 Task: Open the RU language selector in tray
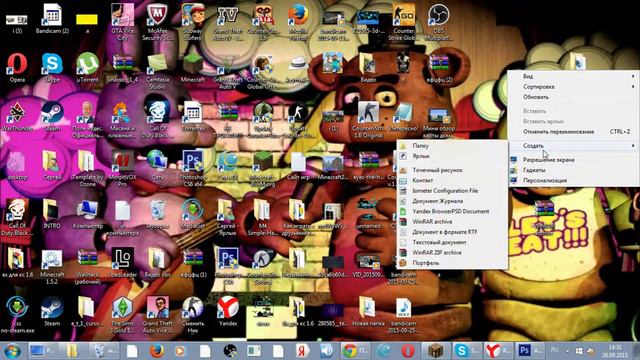click(x=555, y=350)
